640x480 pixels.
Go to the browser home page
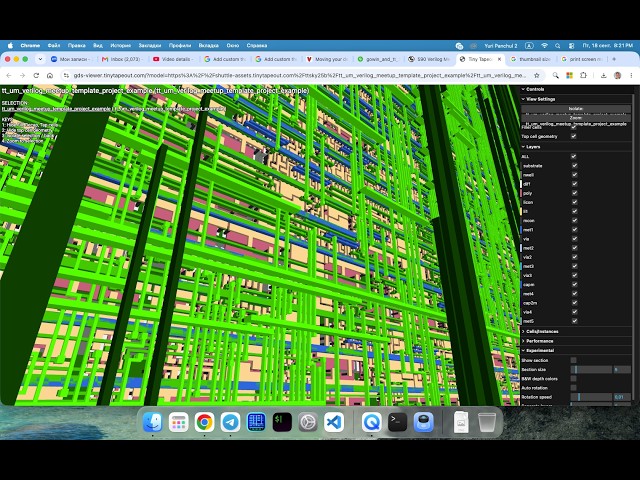50,76
